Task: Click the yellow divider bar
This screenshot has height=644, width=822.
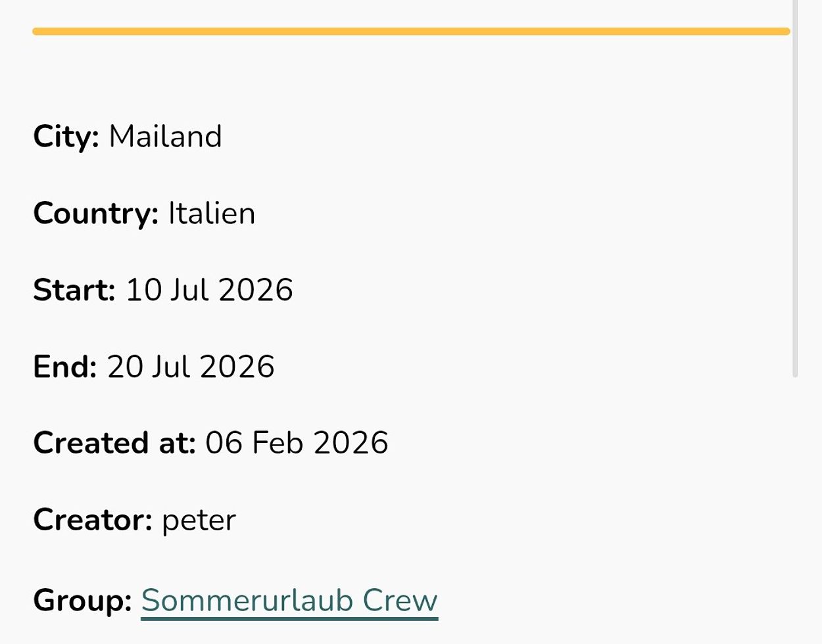Action: [x=411, y=32]
